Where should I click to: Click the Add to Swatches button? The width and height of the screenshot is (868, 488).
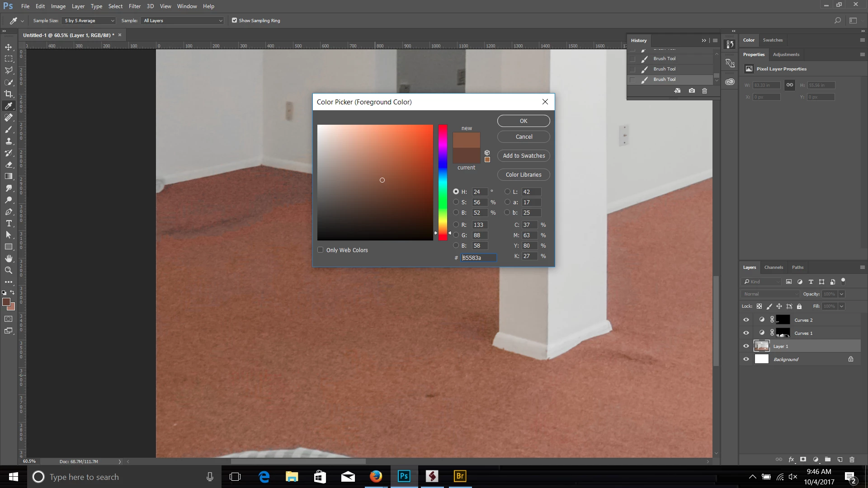click(x=524, y=155)
